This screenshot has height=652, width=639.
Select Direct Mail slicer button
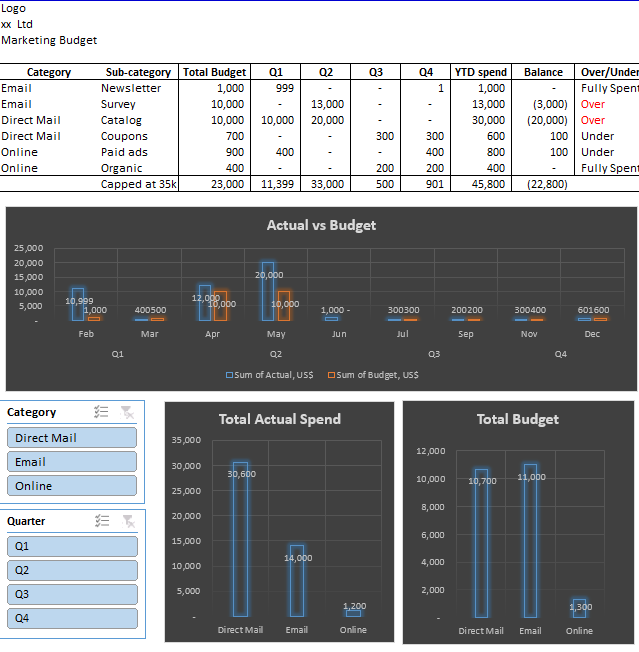coord(72,437)
